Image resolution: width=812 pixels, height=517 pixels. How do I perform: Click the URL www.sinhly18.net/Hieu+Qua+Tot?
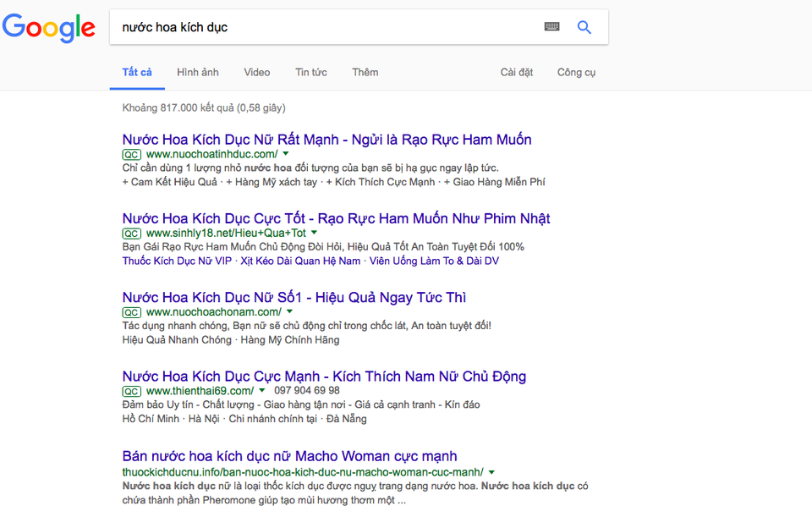(x=226, y=234)
